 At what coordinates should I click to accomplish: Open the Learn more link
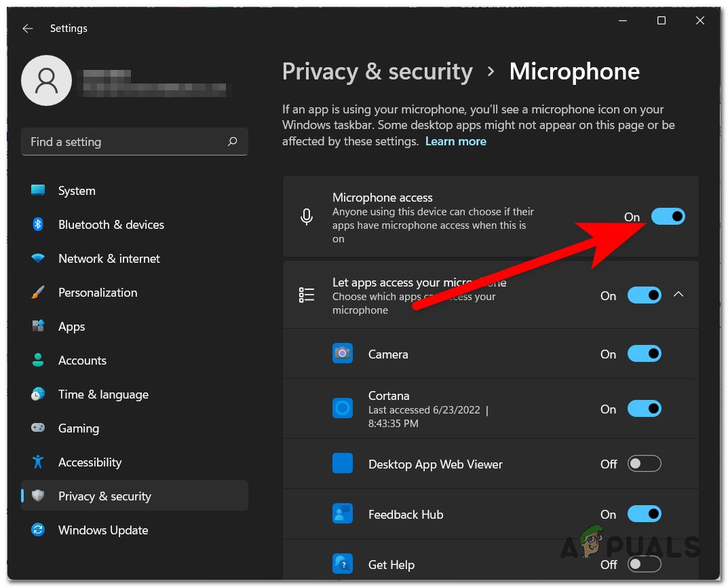pyautogui.click(x=455, y=141)
